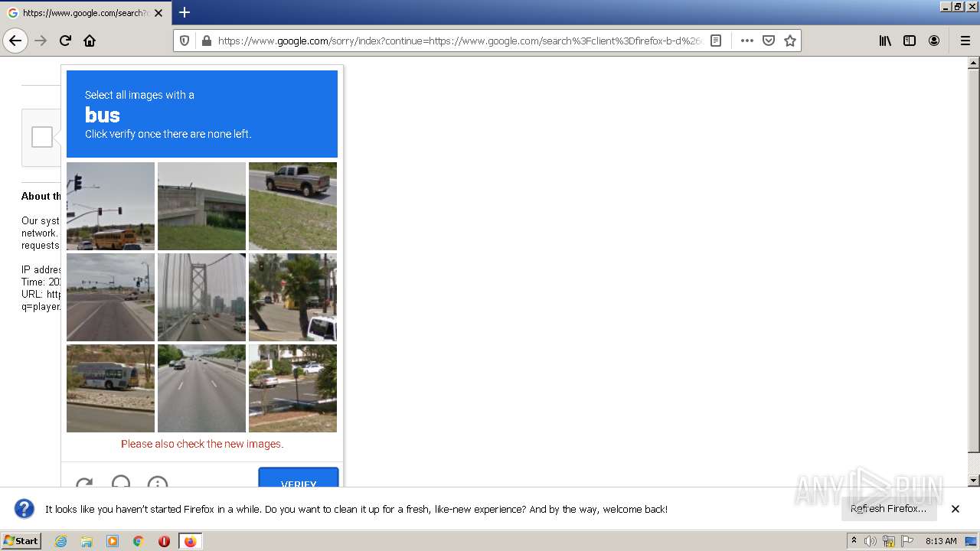
Task: Go back with the browser back arrow
Action: pyautogui.click(x=15, y=41)
